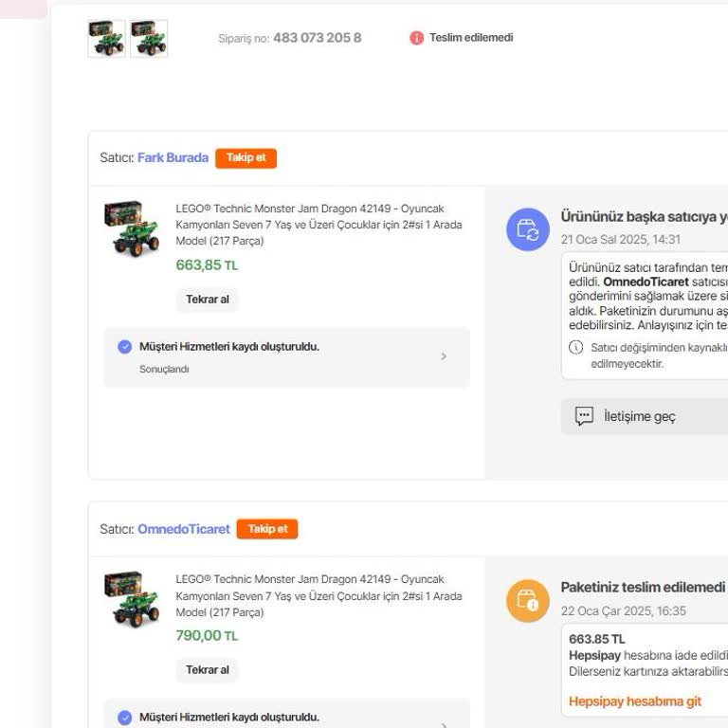Click Hepsipay hesabıma git link
728x728 pixels.
[635, 701]
